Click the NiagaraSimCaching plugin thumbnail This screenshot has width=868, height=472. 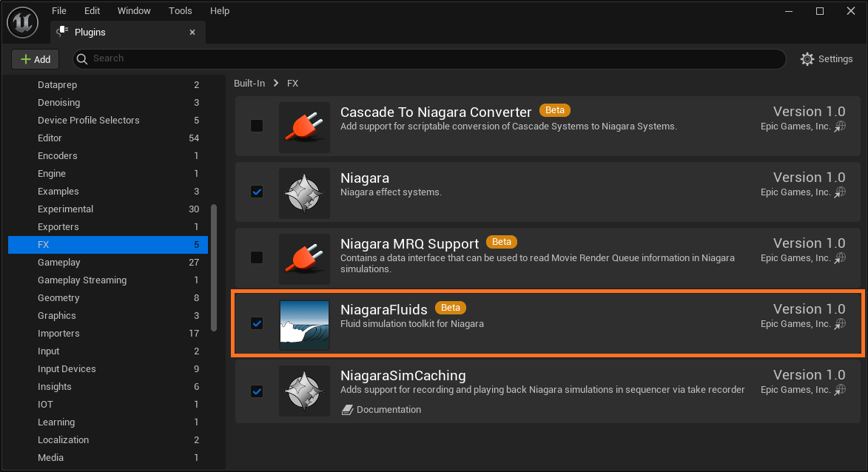tap(304, 391)
